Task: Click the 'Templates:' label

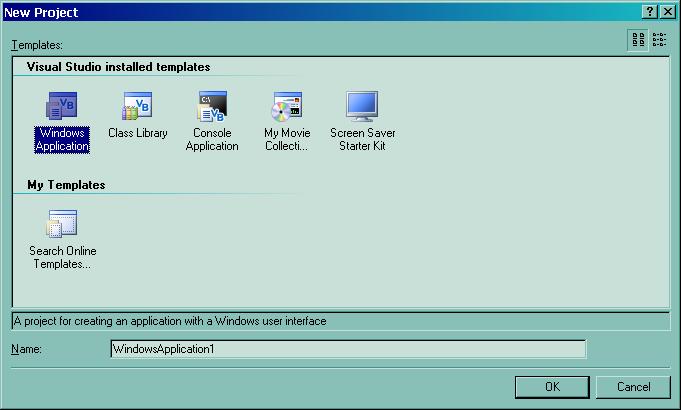Action: pyautogui.click(x=37, y=45)
